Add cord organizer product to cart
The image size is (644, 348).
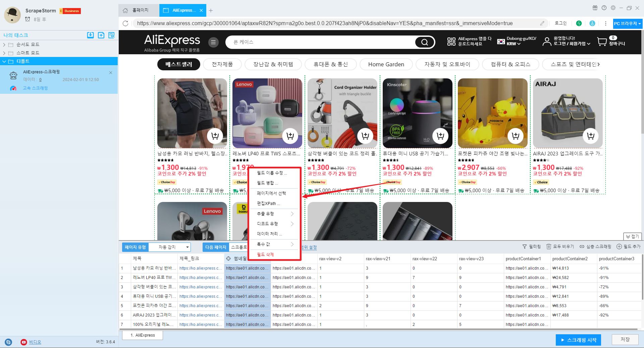(x=365, y=136)
